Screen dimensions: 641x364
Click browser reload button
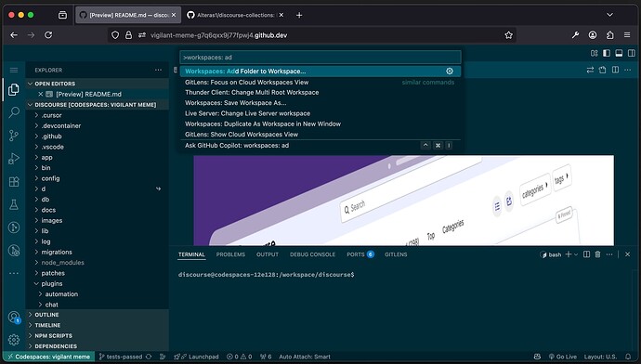point(48,35)
